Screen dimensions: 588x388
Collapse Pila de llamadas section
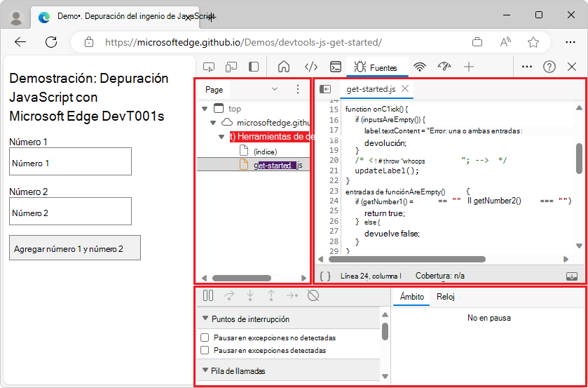coord(205,370)
